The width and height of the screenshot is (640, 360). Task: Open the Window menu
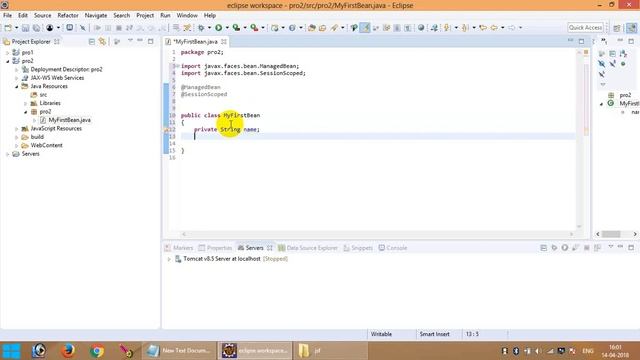[187, 16]
